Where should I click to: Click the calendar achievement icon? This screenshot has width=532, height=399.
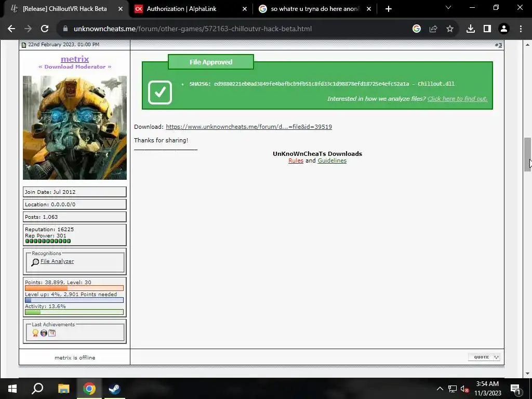[x=52, y=333]
